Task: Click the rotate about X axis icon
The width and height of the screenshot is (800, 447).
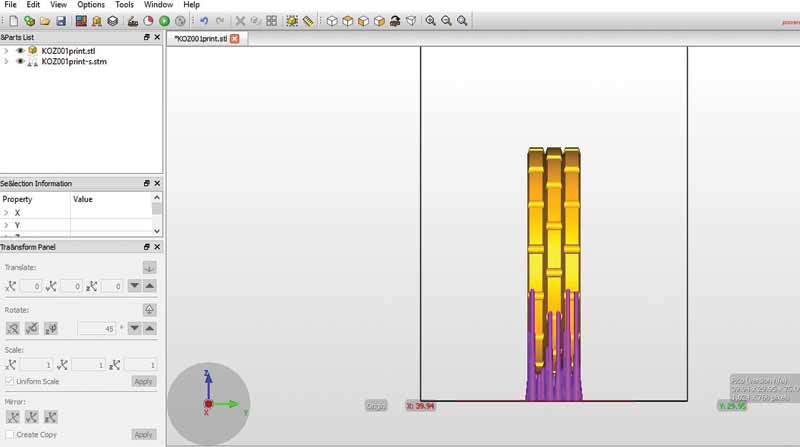Action: pyautogui.click(x=13, y=328)
